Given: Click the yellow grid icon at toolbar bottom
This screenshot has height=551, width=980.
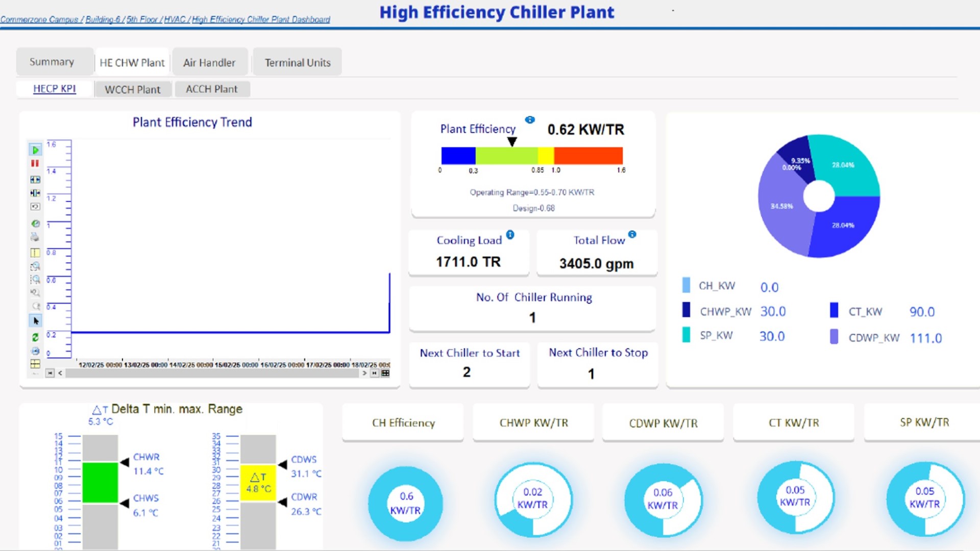Looking at the screenshot, I should coord(35,364).
